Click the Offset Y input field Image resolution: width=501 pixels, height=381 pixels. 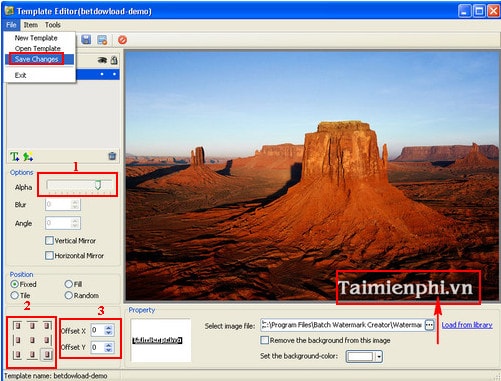[98, 347]
